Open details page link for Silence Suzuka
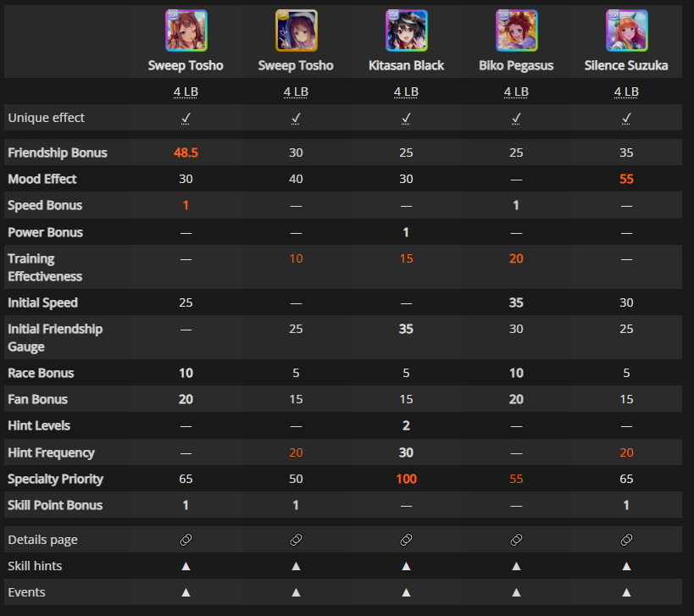This screenshot has height=616, width=694. point(626,540)
